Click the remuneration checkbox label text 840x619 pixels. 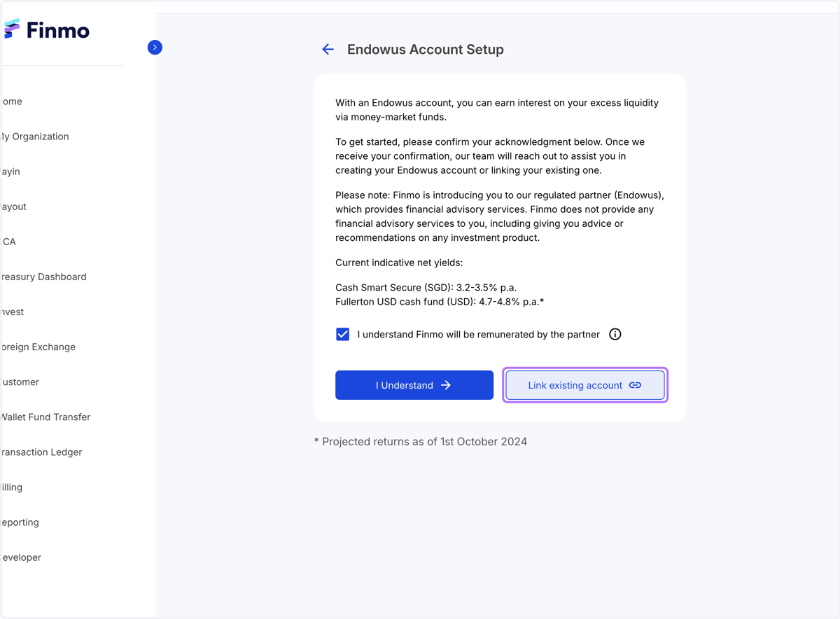[478, 334]
